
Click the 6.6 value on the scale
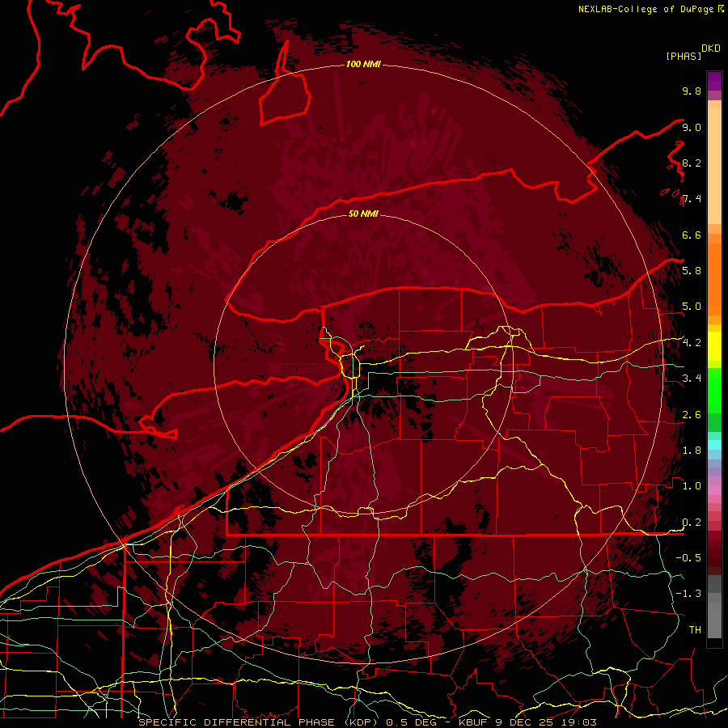(692, 235)
